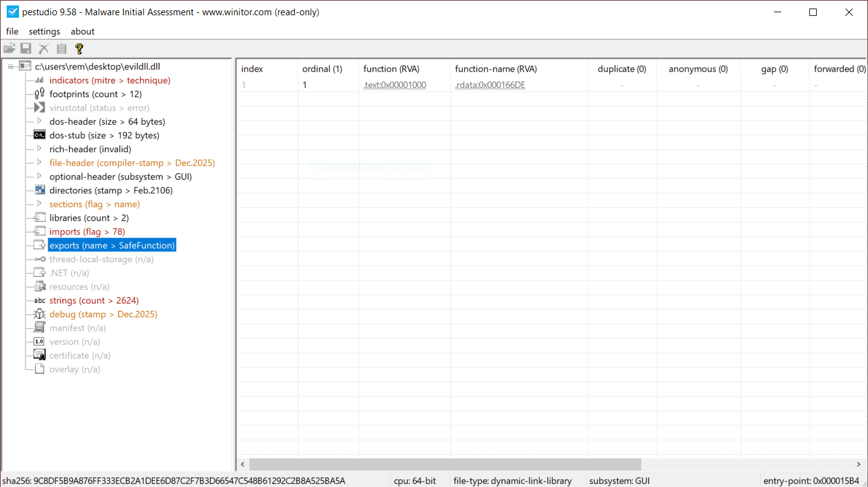Click the dos-stub console icon

pos(39,135)
